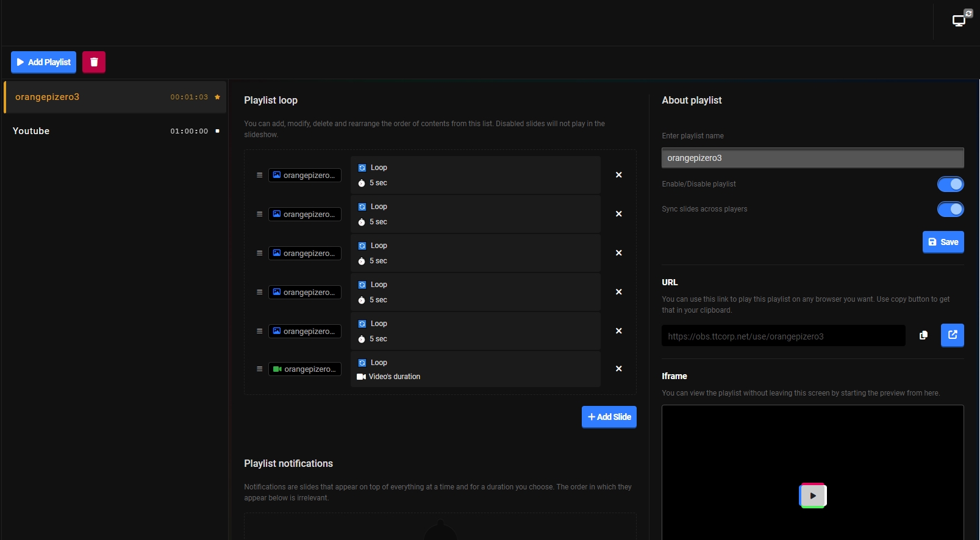Remove the first slide with X
The height and width of the screenshot is (540, 980).
(x=618, y=175)
